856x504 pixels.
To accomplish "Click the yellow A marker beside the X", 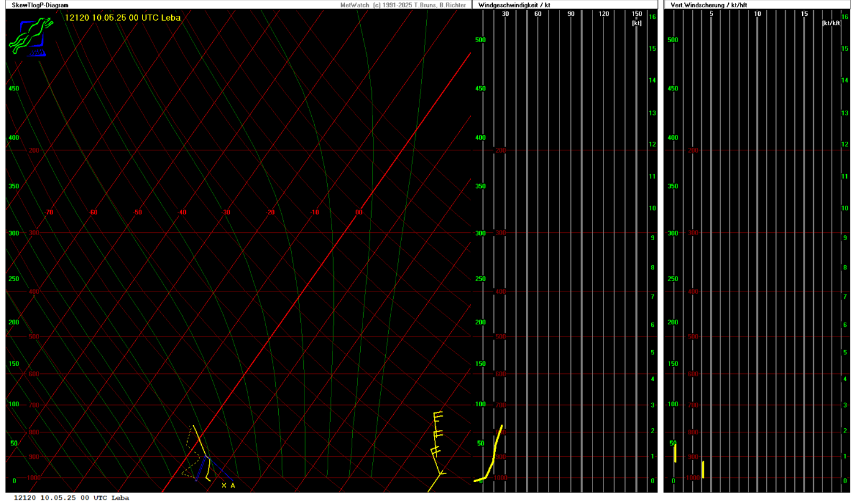I will (232, 485).
